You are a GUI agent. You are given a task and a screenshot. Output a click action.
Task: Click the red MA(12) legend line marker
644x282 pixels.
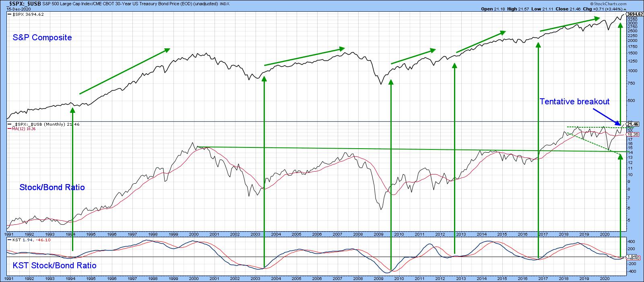click(x=10, y=129)
